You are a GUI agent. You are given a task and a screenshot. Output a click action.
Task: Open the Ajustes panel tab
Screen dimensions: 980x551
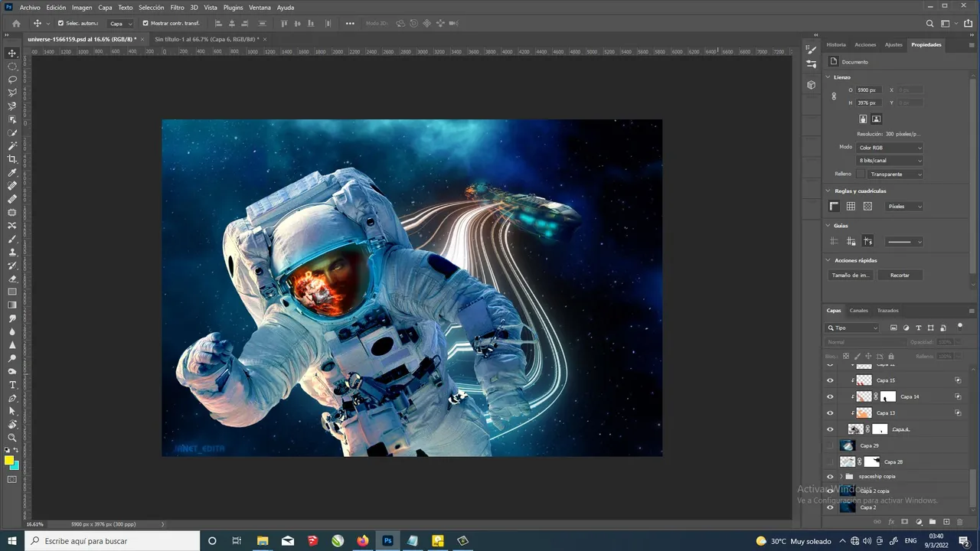(893, 44)
